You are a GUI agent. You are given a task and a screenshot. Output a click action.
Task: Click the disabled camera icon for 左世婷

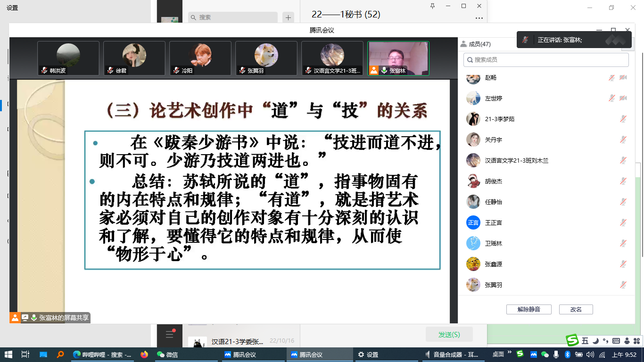click(623, 99)
